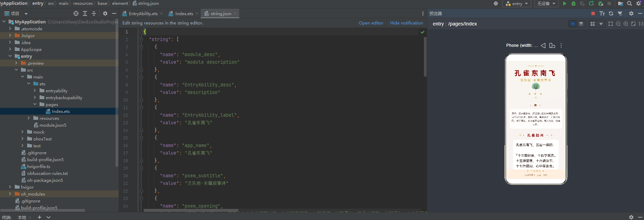
Task: Expand the resources folder
Action: [29, 118]
